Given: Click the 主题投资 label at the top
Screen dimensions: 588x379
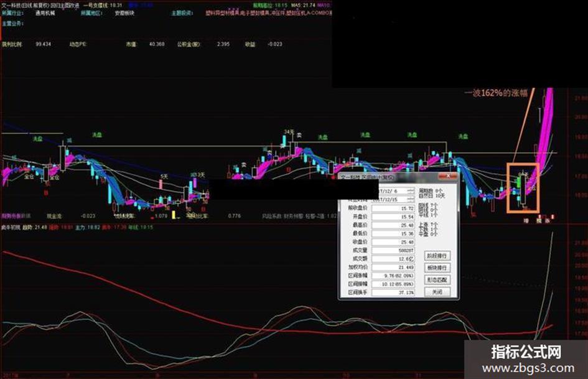Looking at the screenshot, I should tap(182, 13).
